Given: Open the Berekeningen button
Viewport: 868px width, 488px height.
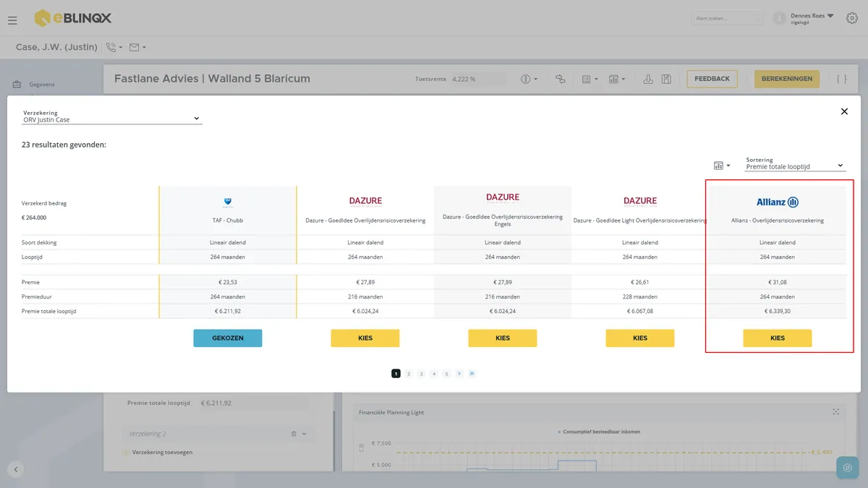Looking at the screenshot, I should (x=787, y=79).
